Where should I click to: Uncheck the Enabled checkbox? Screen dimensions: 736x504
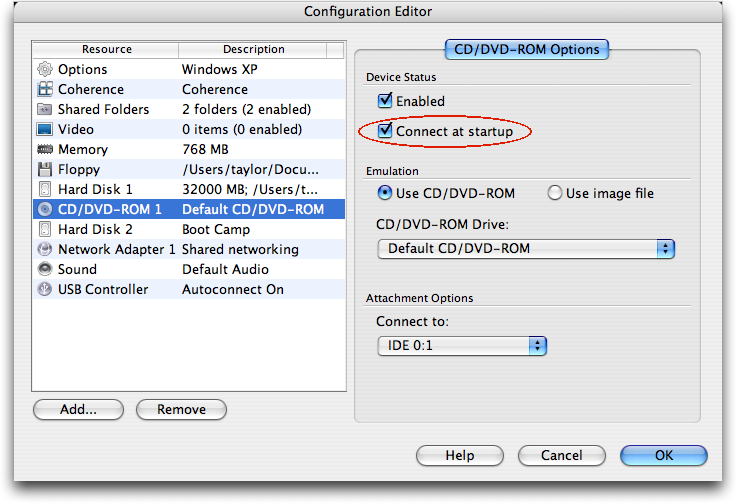click(385, 100)
